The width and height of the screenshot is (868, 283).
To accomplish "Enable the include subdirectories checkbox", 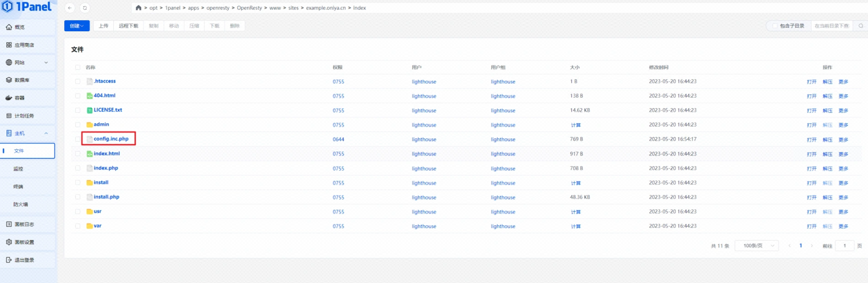I will 775,26.
